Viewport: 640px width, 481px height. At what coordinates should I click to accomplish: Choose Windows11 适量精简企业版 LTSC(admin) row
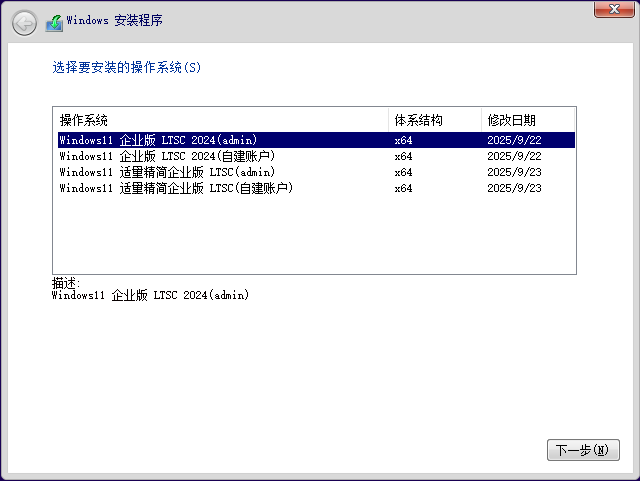167,172
